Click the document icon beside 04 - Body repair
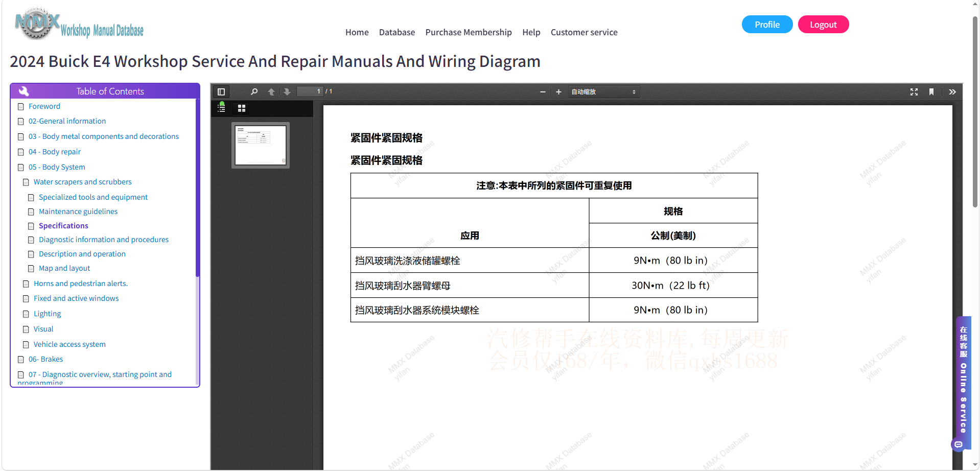This screenshot has height=471, width=980. click(21, 152)
